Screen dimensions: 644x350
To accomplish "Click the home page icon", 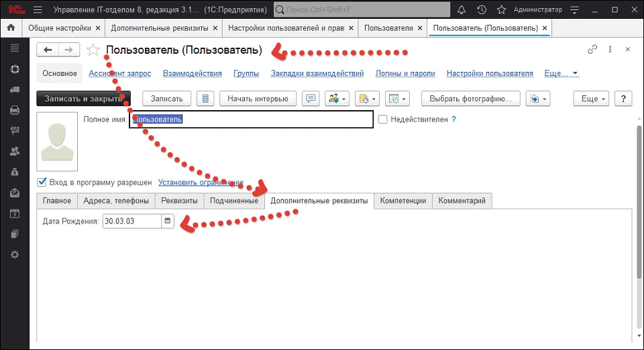I will 10,28.
